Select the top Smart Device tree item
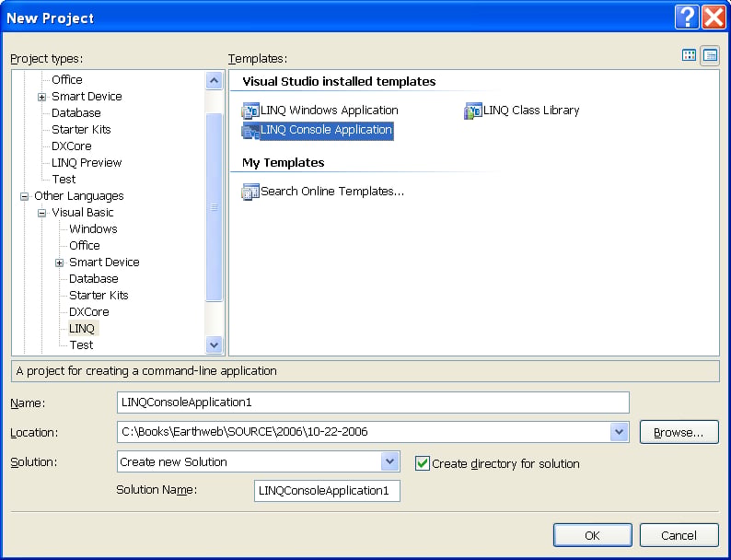Image resolution: width=731 pixels, height=560 pixels. click(87, 97)
